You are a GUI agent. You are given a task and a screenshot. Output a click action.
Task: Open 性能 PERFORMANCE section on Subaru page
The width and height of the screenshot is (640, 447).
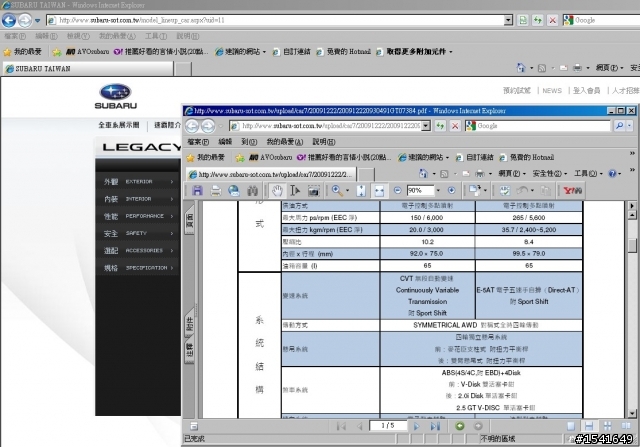point(138,216)
